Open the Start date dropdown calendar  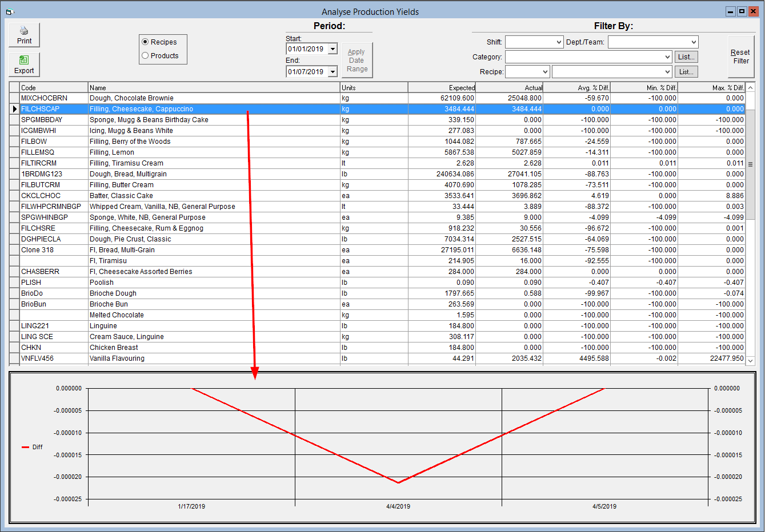[x=333, y=49]
